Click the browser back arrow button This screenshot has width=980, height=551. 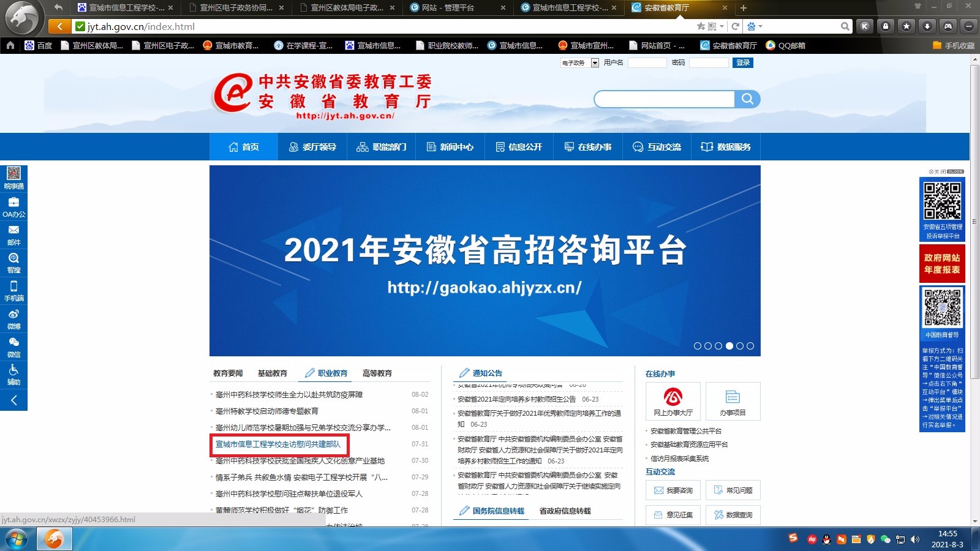click(59, 26)
